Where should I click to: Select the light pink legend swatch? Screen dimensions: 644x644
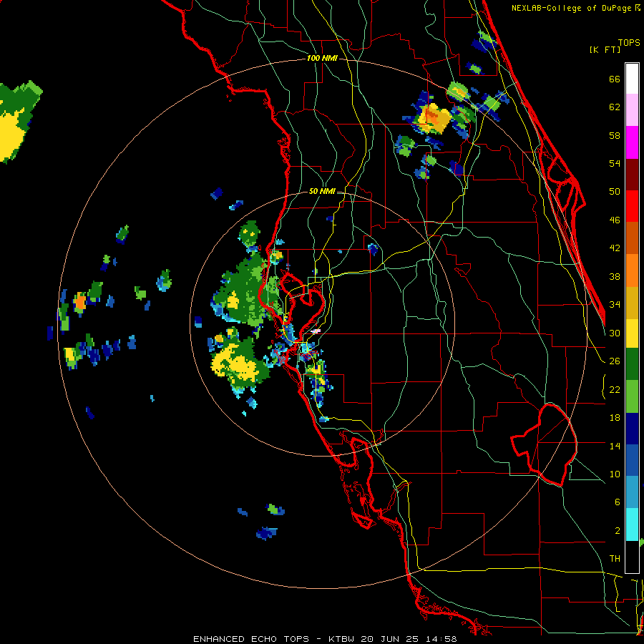[x=632, y=110]
